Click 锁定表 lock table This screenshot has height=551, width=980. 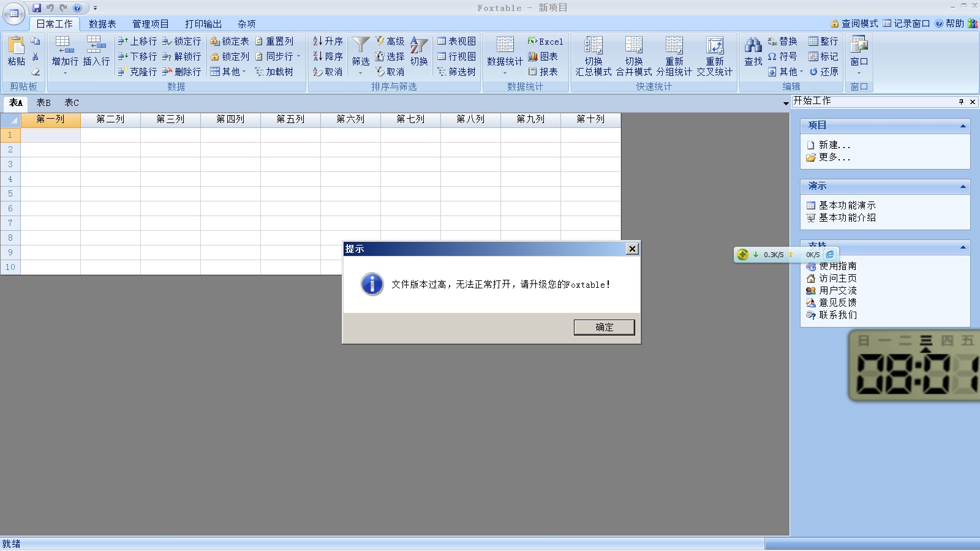click(x=230, y=41)
